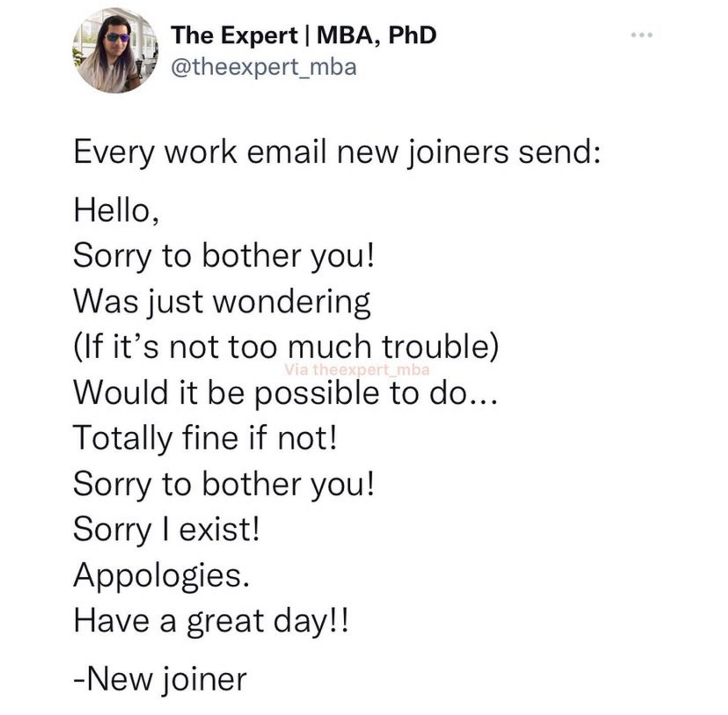Click The Expert's round profile photo

point(115,51)
